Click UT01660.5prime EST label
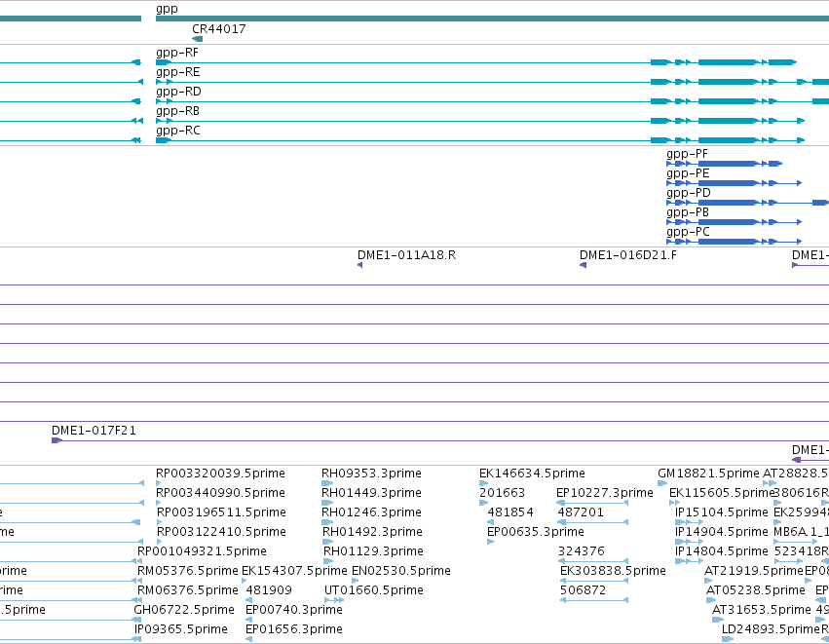Image resolution: width=829 pixels, height=644 pixels. tap(374, 590)
